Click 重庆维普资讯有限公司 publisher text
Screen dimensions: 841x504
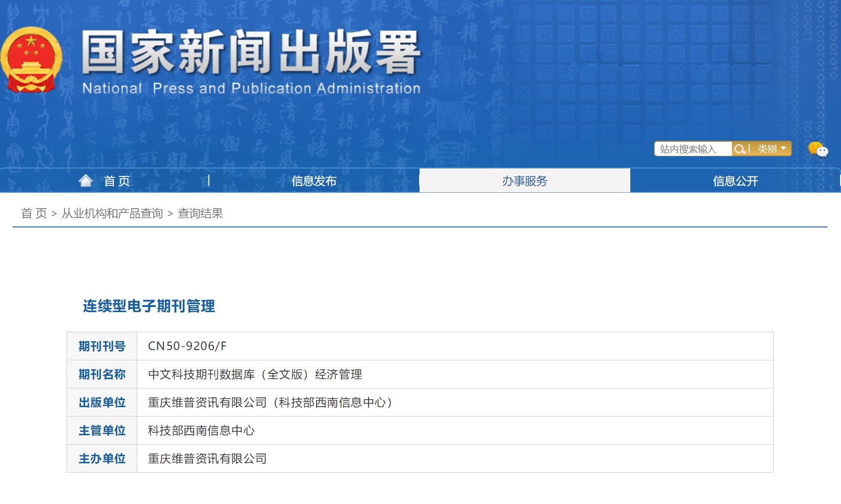click(206, 458)
